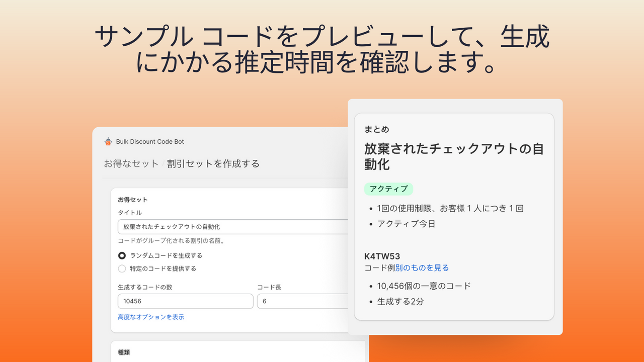Expand 高度なオプションを表示 link

click(151, 317)
